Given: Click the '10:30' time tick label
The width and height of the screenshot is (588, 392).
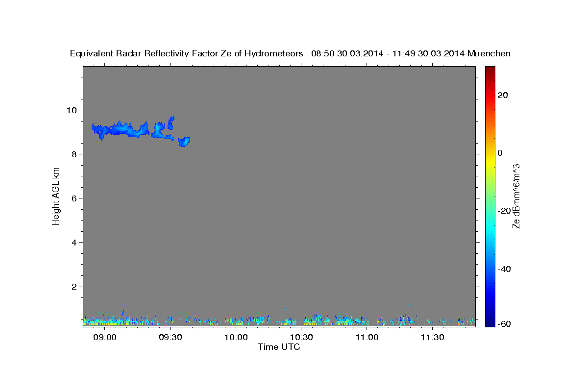Looking at the screenshot, I should (x=301, y=338).
